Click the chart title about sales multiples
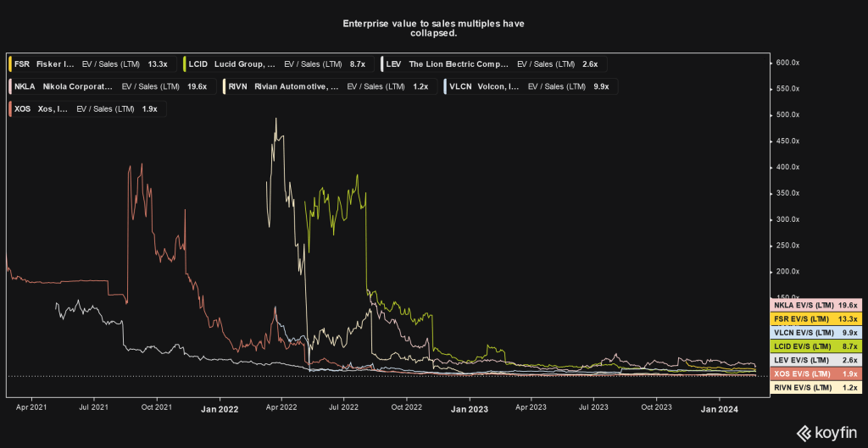This screenshot has width=868, height=448. [433, 28]
